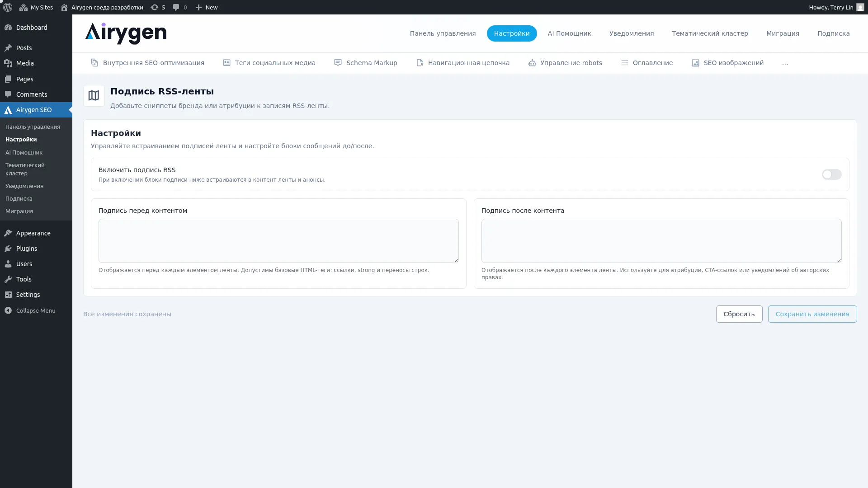Open Управление robots settings tab
868x488 pixels.
coord(565,63)
